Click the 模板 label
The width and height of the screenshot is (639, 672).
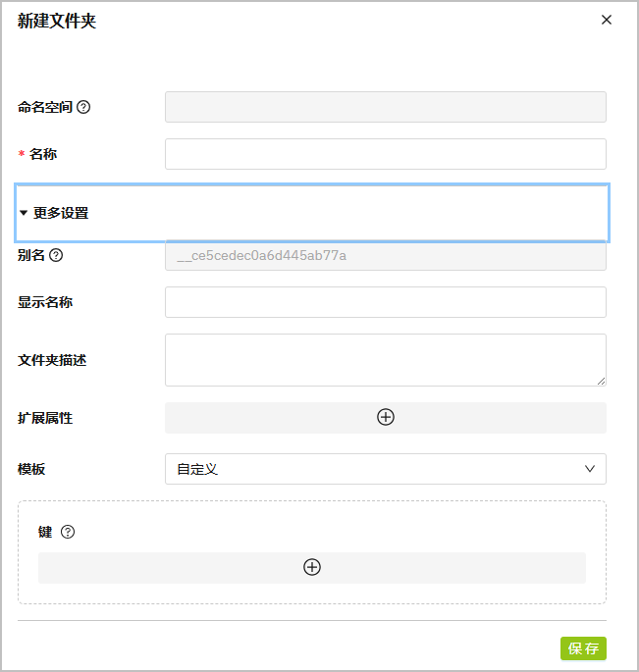31,469
